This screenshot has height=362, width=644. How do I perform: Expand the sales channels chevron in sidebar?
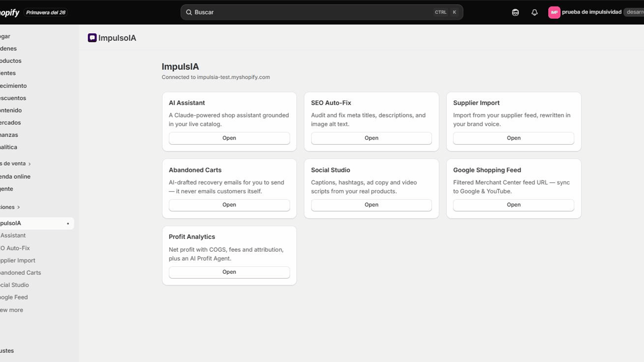click(x=29, y=164)
